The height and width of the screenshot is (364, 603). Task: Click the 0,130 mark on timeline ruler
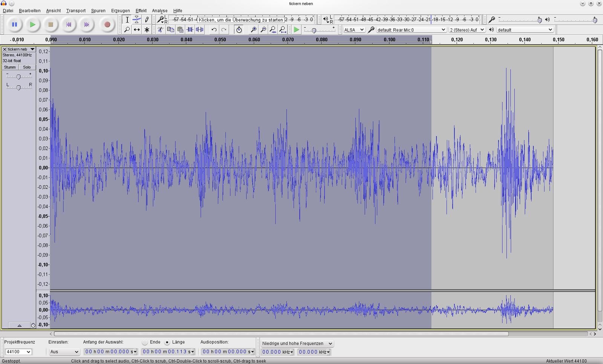(491, 40)
